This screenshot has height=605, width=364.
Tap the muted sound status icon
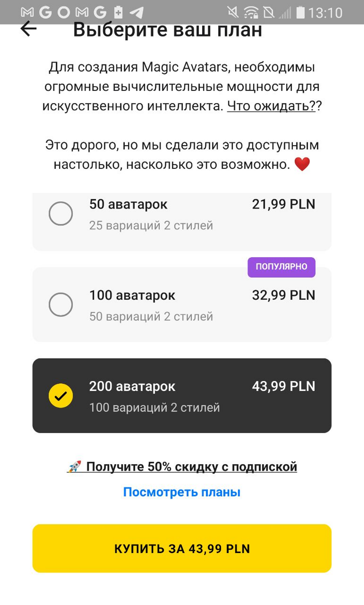tap(233, 12)
